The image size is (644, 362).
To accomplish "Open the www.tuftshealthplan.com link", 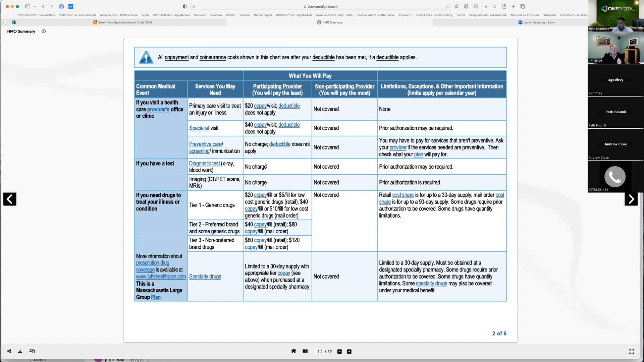I will tap(161, 277).
